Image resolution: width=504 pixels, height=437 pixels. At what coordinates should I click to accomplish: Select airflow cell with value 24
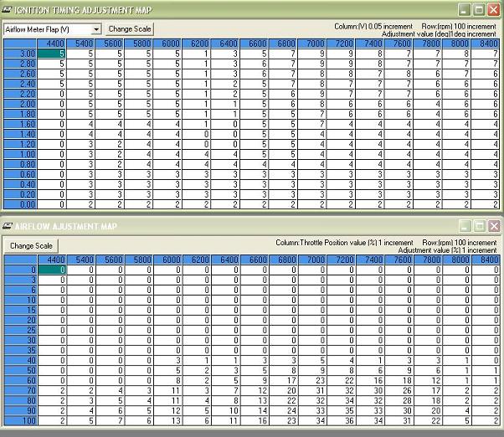click(284, 411)
